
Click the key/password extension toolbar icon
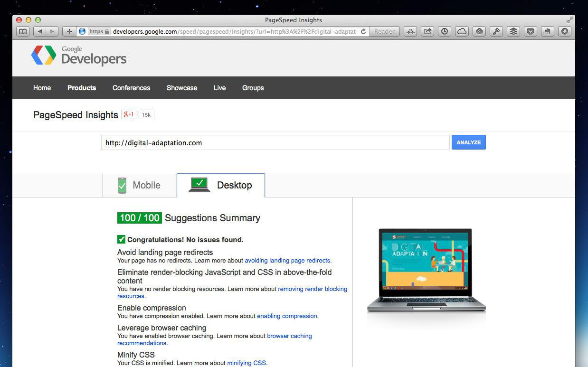pos(496,31)
